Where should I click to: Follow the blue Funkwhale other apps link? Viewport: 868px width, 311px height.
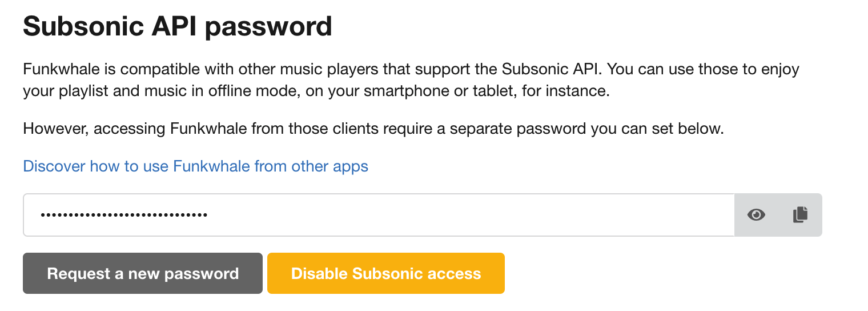195,166
